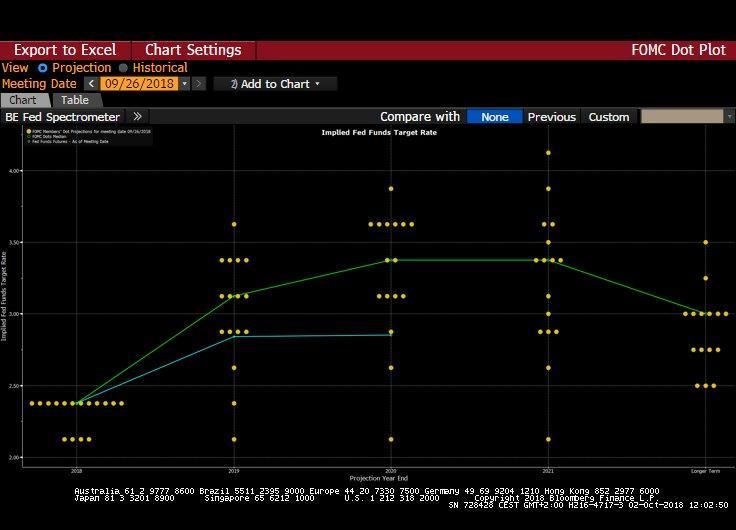Click the top Longer Term dot at 3.50
The height and width of the screenshot is (530, 736).
(705, 242)
